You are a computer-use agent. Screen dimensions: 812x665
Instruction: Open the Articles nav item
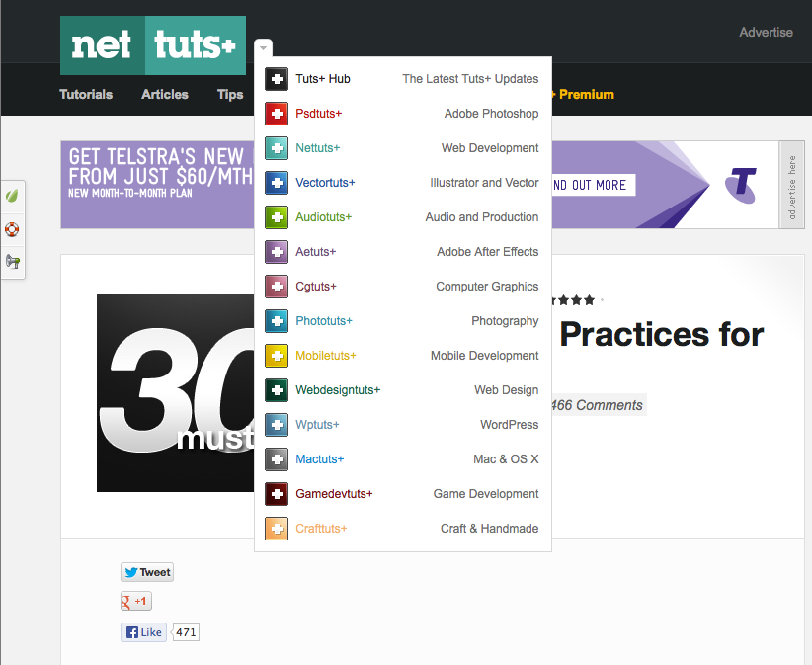[165, 94]
